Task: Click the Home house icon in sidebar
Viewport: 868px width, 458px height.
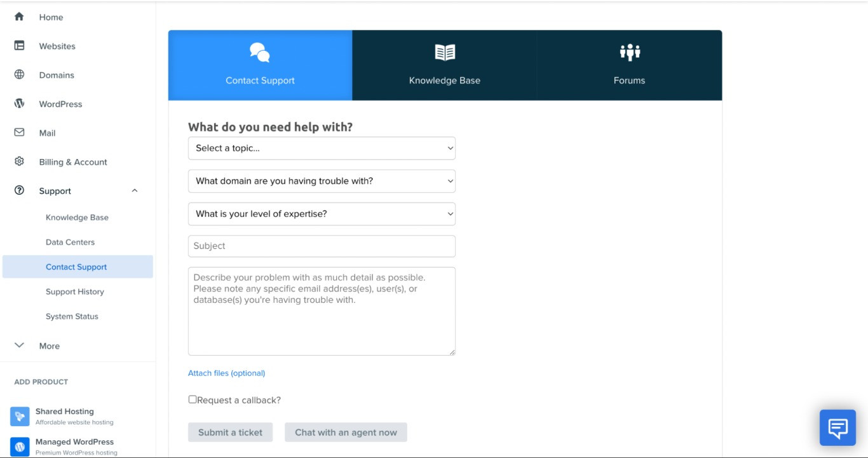Action: pos(19,17)
